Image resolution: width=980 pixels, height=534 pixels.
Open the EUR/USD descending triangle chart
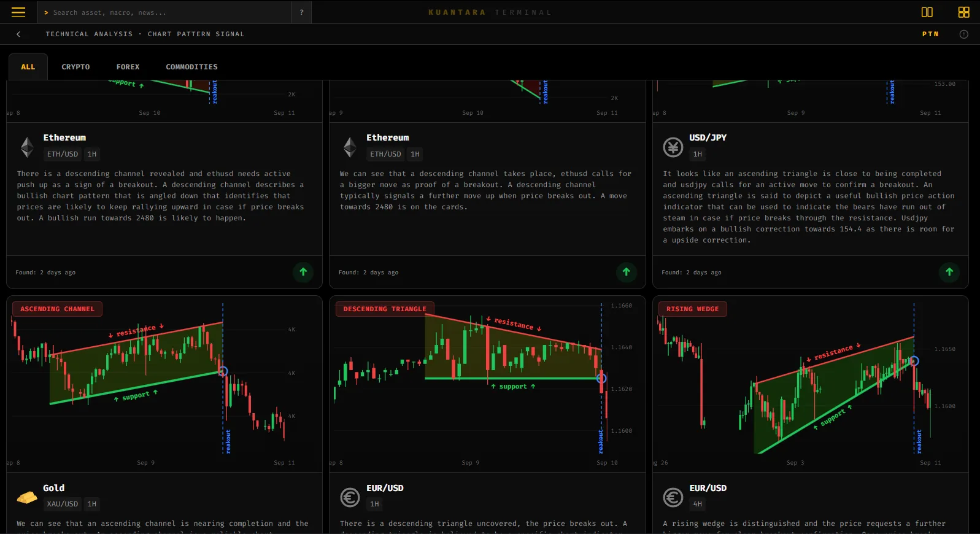tap(487, 384)
